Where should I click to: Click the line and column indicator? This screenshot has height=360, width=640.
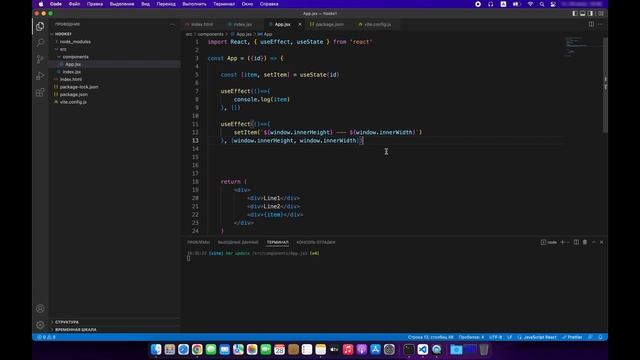point(431,337)
